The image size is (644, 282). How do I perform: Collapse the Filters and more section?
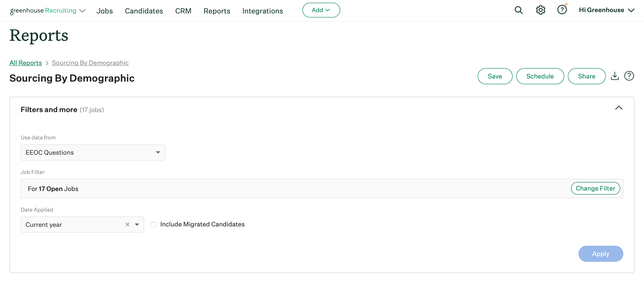tap(619, 108)
